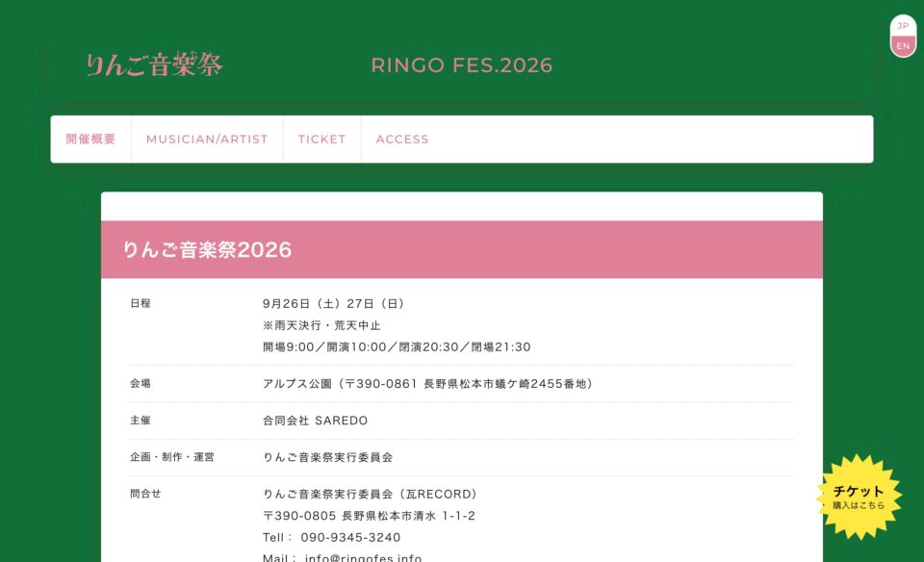The height and width of the screenshot is (562, 924).
Task: Open the 開催概要 tab
Action: [x=90, y=139]
